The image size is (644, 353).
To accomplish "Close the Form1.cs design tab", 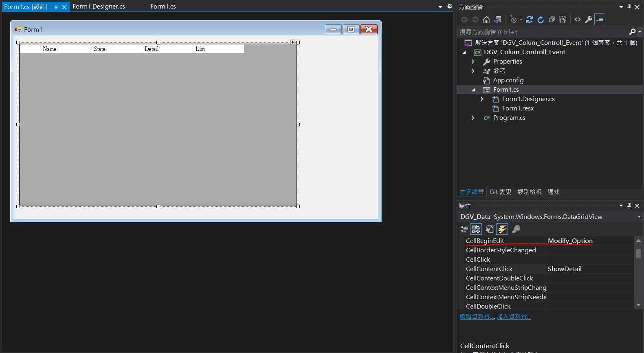I will 64,7.
